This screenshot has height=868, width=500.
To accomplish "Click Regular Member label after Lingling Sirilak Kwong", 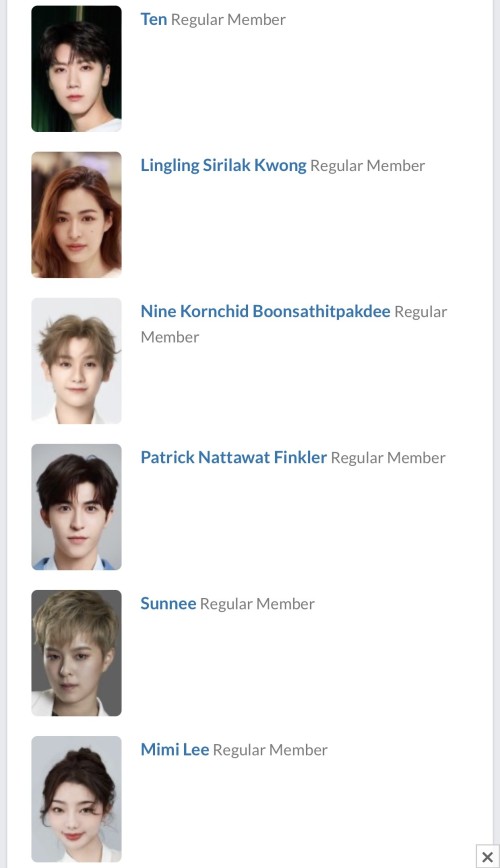I will pyautogui.click(x=368, y=166).
